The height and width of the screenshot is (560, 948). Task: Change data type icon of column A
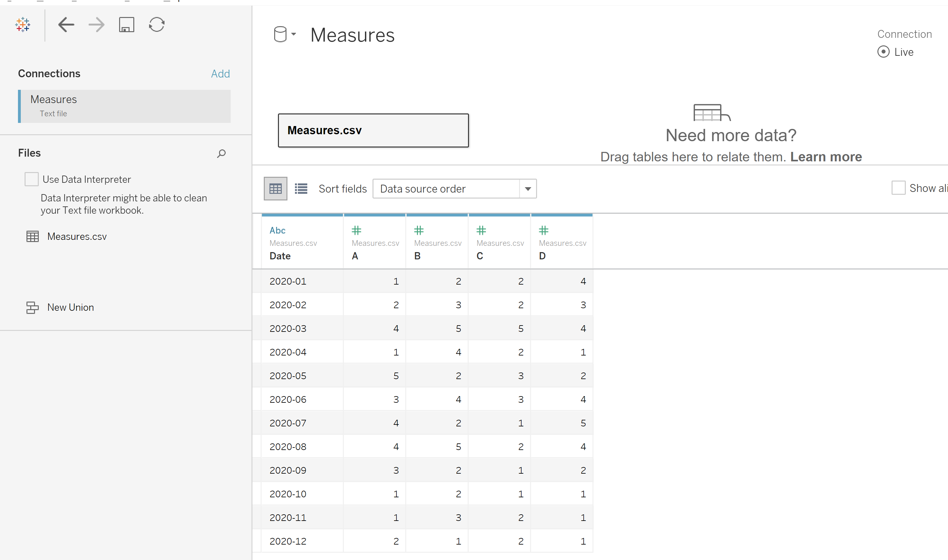click(x=356, y=231)
